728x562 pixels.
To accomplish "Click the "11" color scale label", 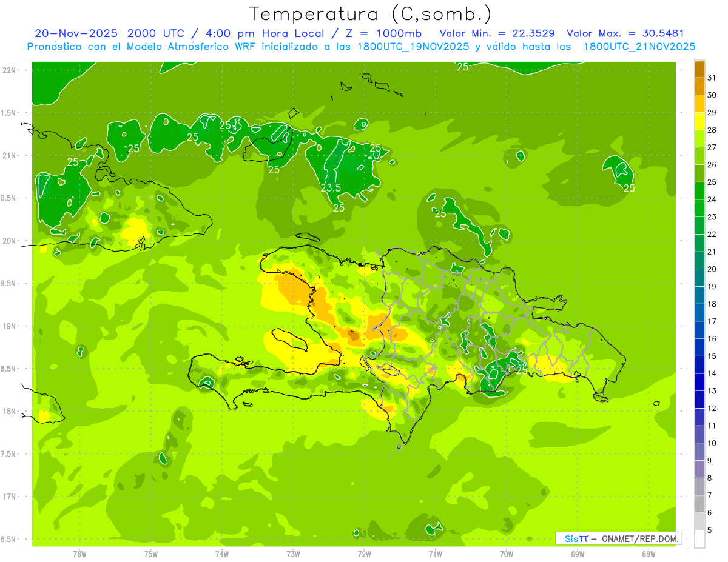I will [712, 426].
